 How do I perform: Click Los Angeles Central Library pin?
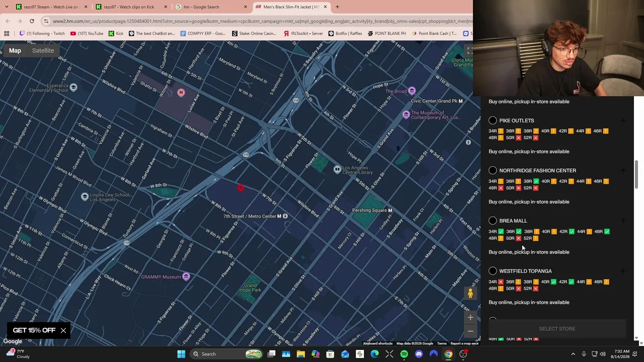[337, 169]
